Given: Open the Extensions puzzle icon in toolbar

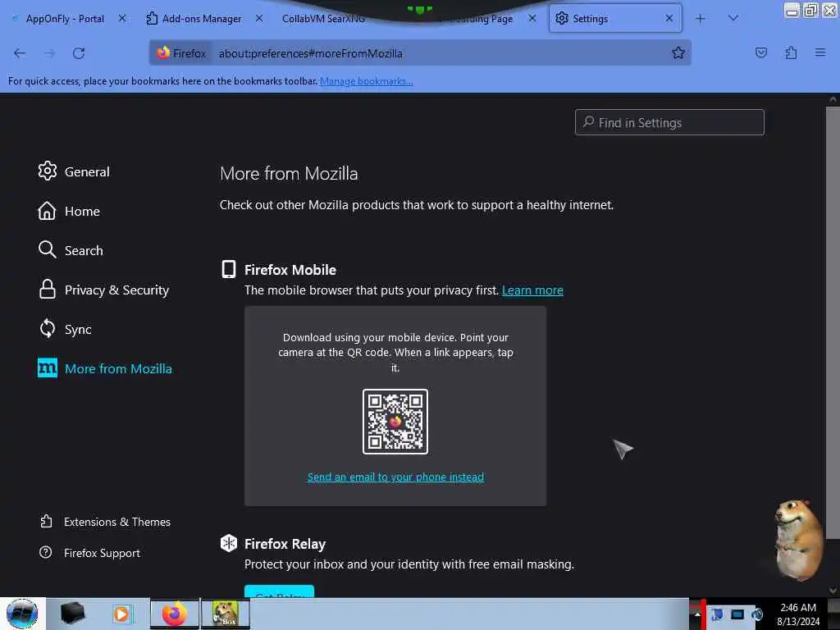Looking at the screenshot, I should pyautogui.click(x=791, y=52).
